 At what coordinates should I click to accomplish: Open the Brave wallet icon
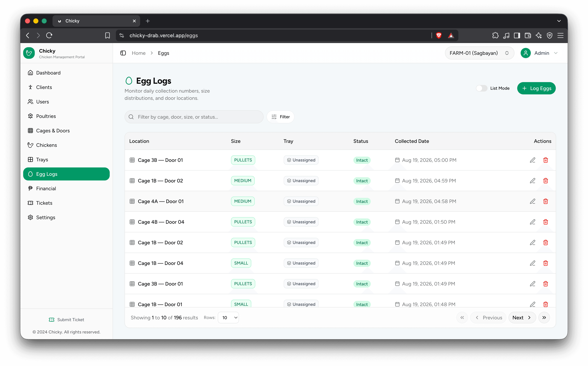tap(528, 35)
